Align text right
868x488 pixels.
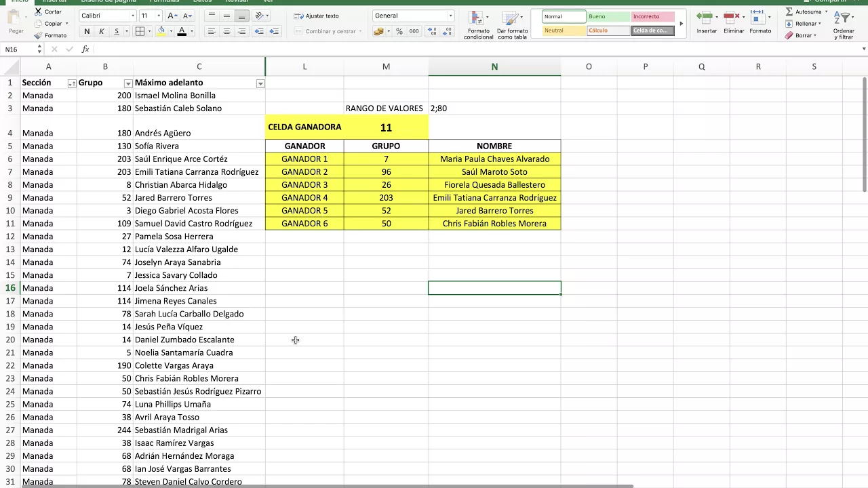(x=241, y=31)
